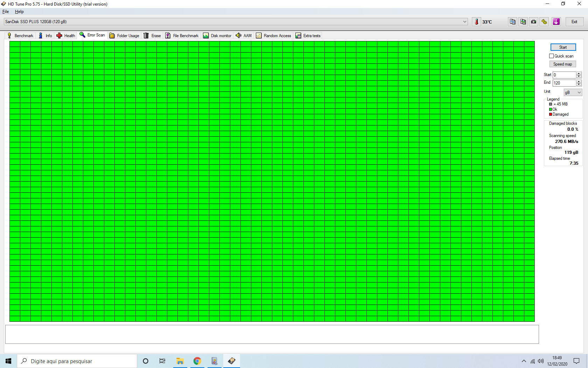Image resolution: width=588 pixels, height=368 pixels.
Task: Click the copy text to clipboard icon
Action: pyautogui.click(x=512, y=22)
